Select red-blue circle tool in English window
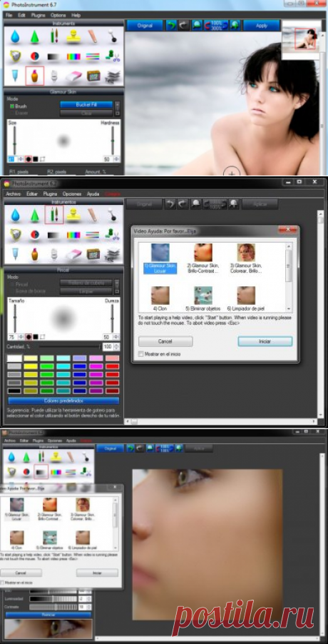Viewport: 328px width, 644px height. click(35, 56)
